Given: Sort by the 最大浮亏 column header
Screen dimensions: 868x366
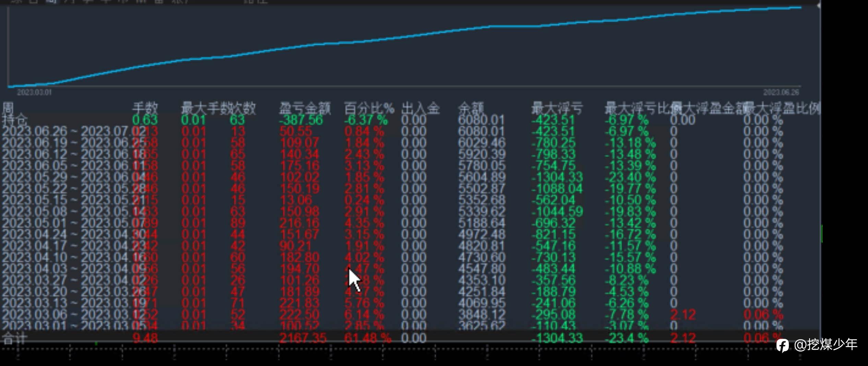Looking at the screenshot, I should [x=557, y=108].
